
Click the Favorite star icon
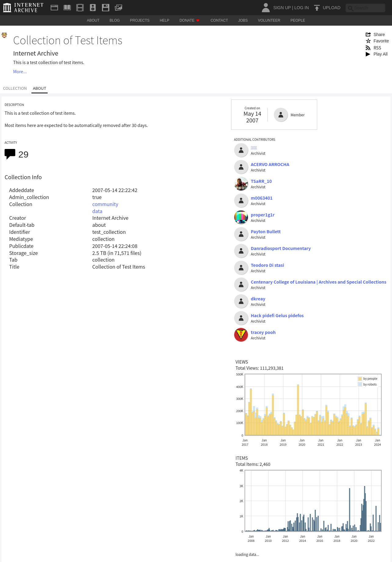pyautogui.click(x=368, y=41)
